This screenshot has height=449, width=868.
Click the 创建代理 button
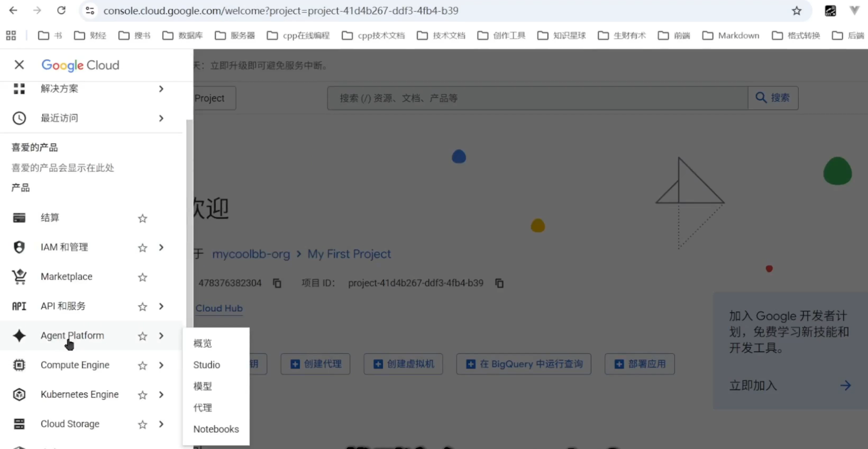[x=315, y=364]
